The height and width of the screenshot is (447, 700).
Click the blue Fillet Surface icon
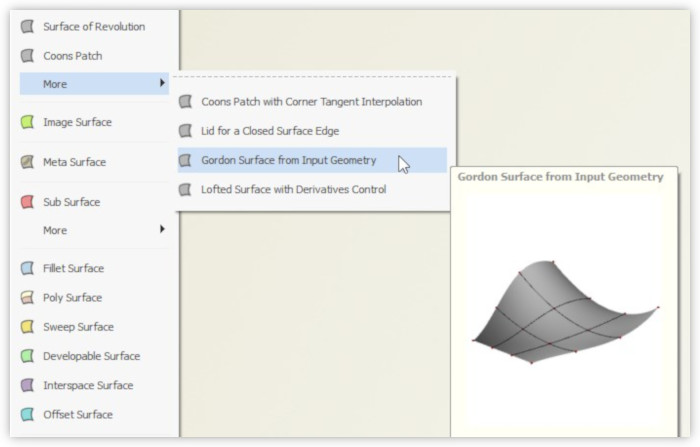pyautogui.click(x=27, y=268)
